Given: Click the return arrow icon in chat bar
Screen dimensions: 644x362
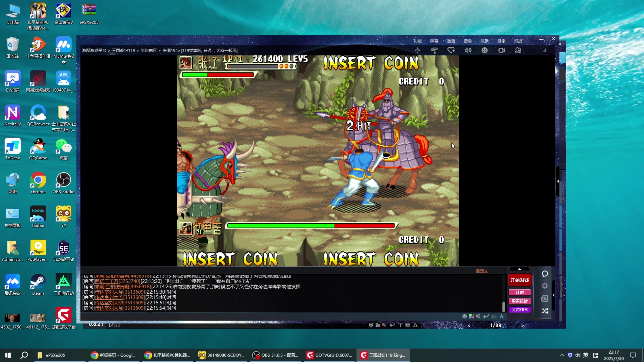Looking at the screenshot, I should click(486, 316).
